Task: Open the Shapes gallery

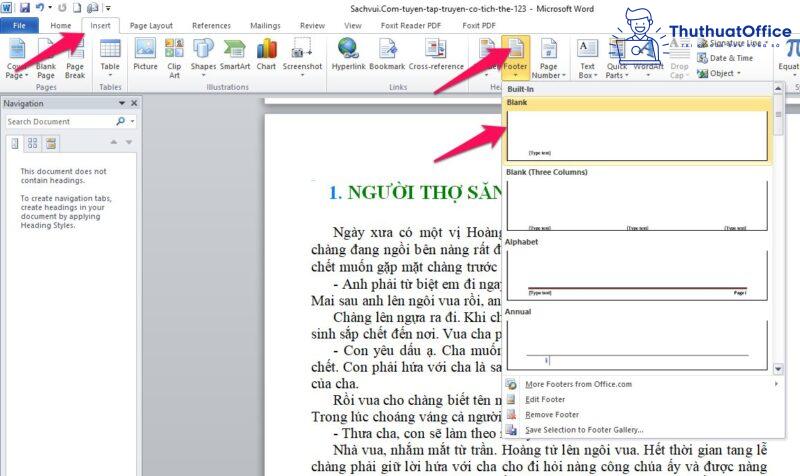Action: pyautogui.click(x=203, y=57)
